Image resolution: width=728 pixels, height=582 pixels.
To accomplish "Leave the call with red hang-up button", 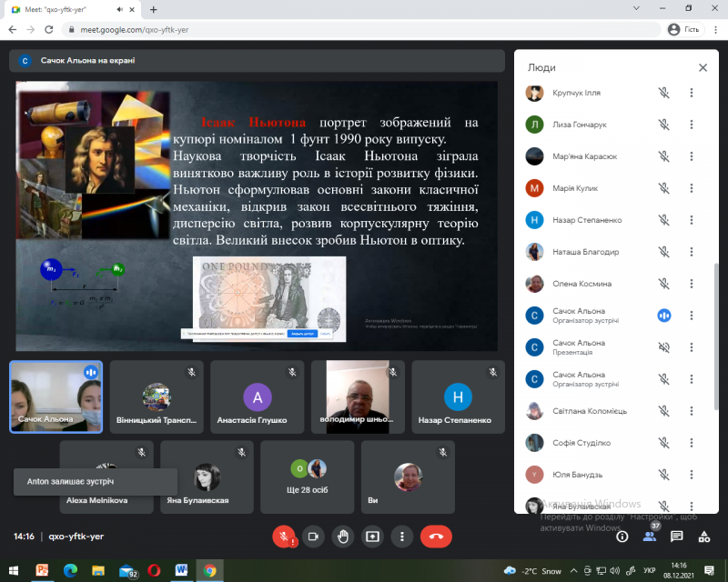I will pyautogui.click(x=436, y=537).
